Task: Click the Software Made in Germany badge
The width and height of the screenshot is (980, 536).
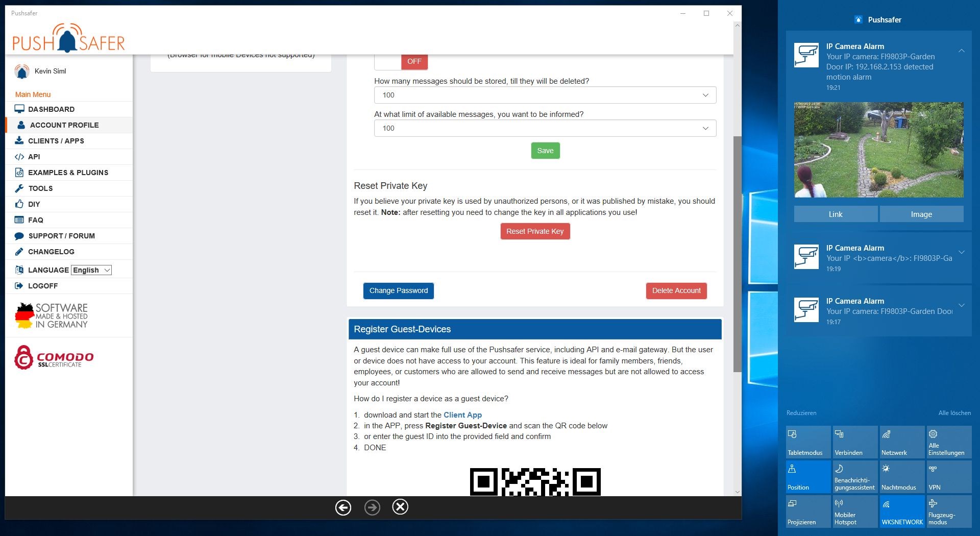Action: pos(52,315)
